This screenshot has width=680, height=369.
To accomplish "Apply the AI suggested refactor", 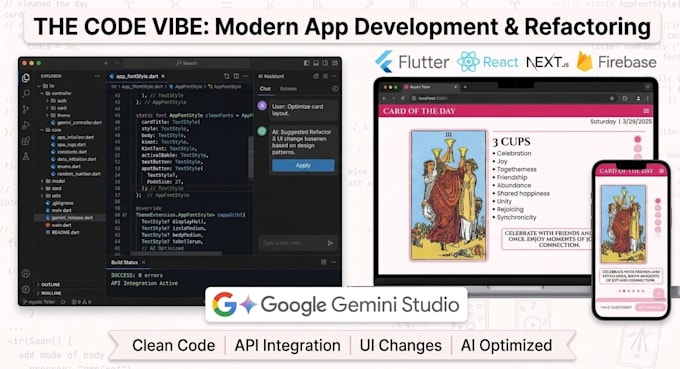I will pos(303,165).
